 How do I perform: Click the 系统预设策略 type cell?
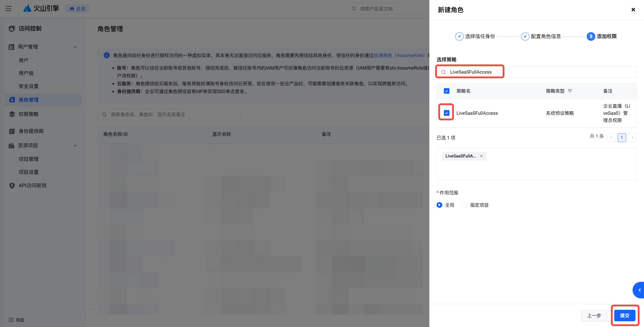click(x=560, y=113)
